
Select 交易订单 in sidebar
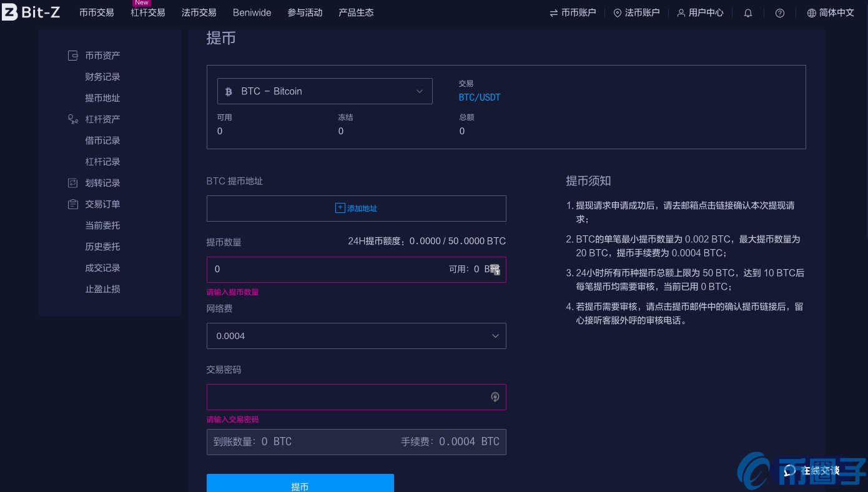point(103,204)
